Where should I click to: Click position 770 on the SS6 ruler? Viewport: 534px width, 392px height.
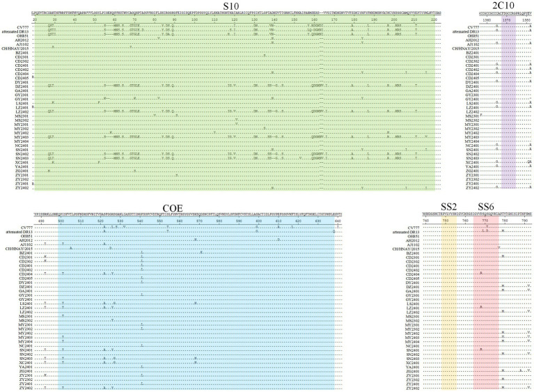(485, 221)
